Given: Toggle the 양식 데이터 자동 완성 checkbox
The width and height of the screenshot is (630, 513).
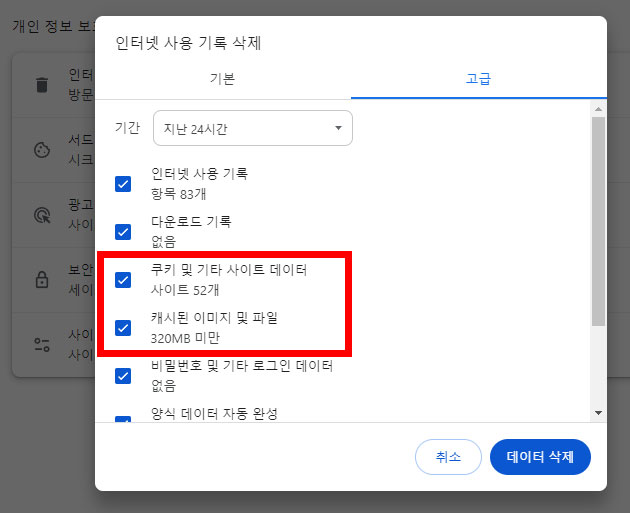Looking at the screenshot, I should tap(123, 419).
